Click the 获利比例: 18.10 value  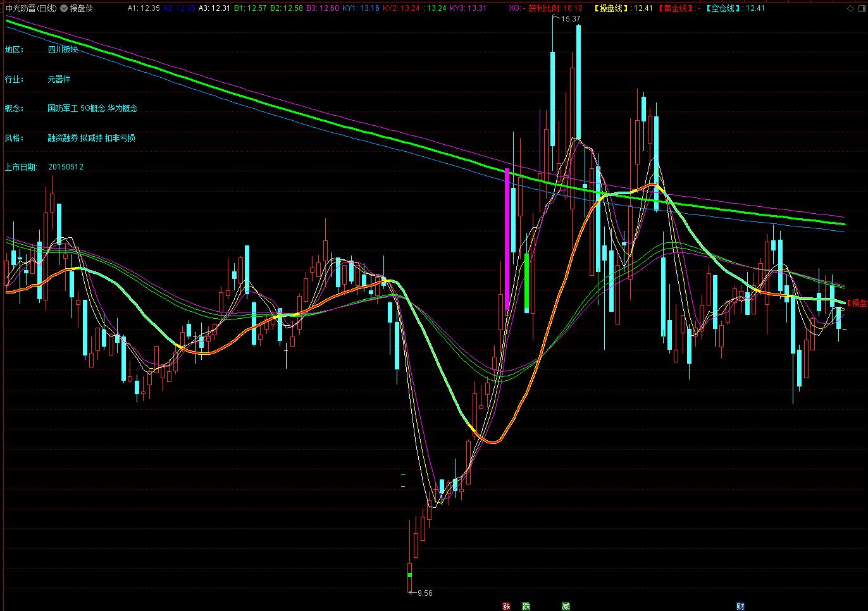point(555,8)
